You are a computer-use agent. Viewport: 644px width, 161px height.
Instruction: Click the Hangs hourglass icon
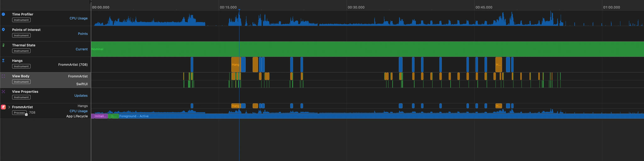pos(3,61)
